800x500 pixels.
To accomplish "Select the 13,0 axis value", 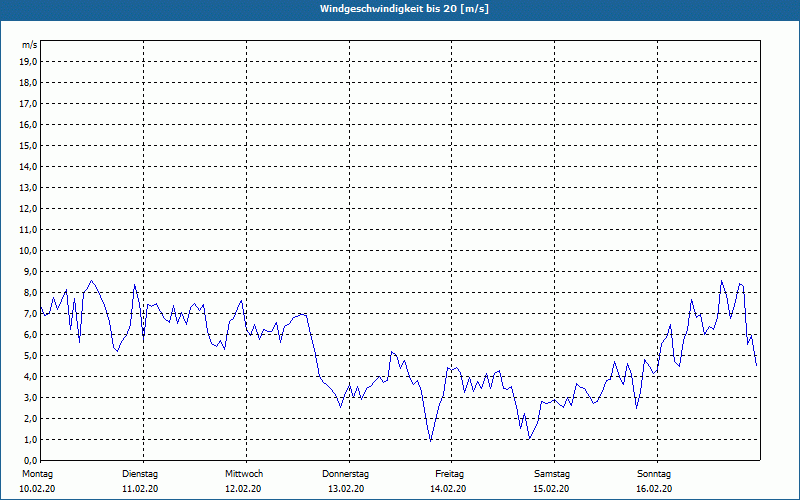I will (28, 187).
